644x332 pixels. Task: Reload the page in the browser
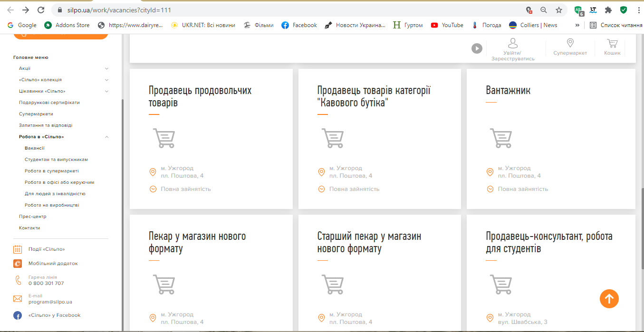41,10
